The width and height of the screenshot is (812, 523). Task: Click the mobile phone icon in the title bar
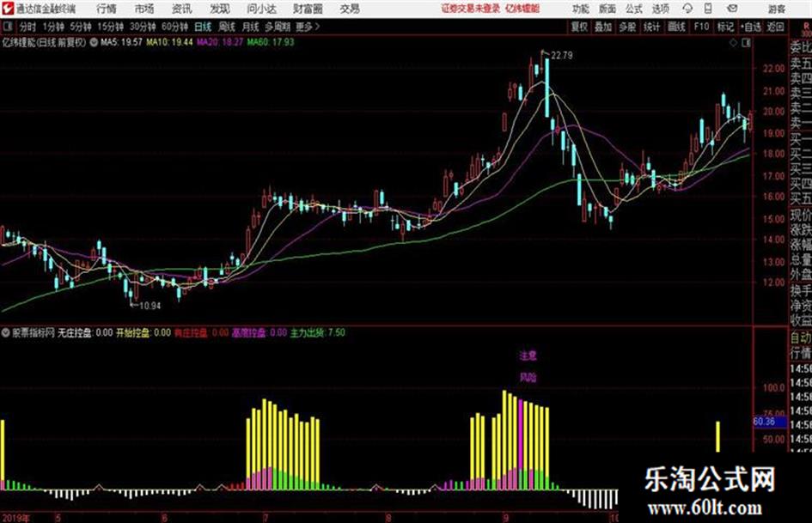tap(708, 9)
